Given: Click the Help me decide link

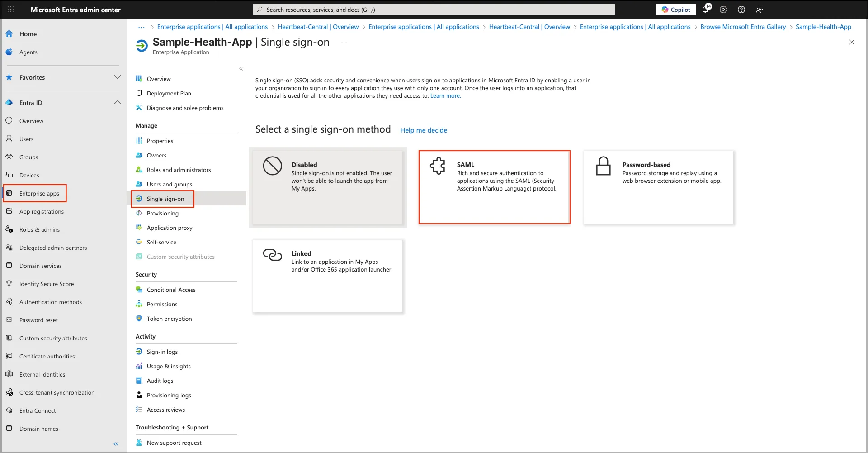Looking at the screenshot, I should coord(424,130).
